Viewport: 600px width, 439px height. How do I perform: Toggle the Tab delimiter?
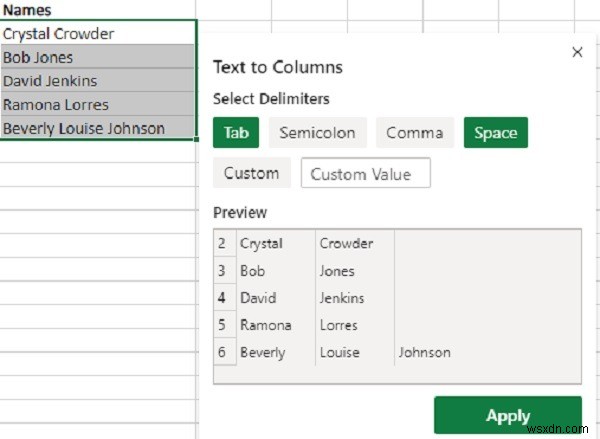[x=236, y=133]
